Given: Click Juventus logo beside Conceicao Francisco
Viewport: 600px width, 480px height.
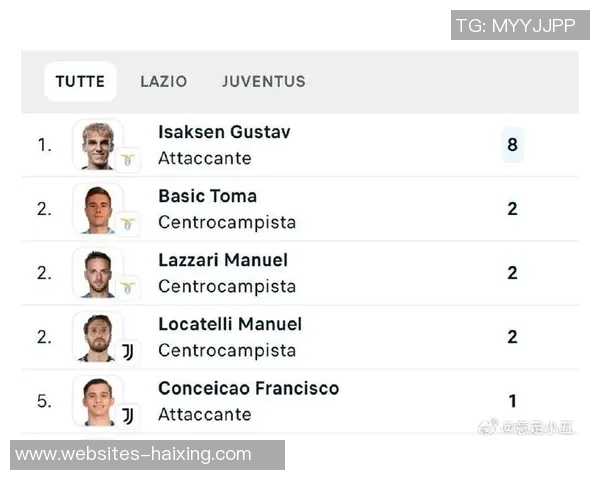Looking at the screenshot, I should 128,415.
